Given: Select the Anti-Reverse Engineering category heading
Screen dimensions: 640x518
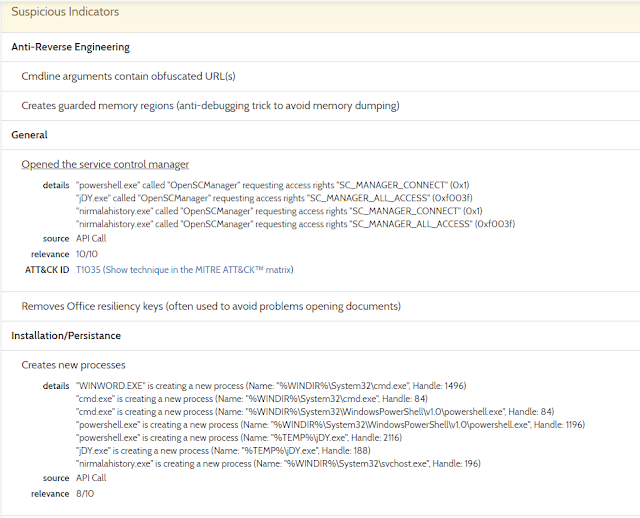Looking at the screenshot, I should [71, 47].
